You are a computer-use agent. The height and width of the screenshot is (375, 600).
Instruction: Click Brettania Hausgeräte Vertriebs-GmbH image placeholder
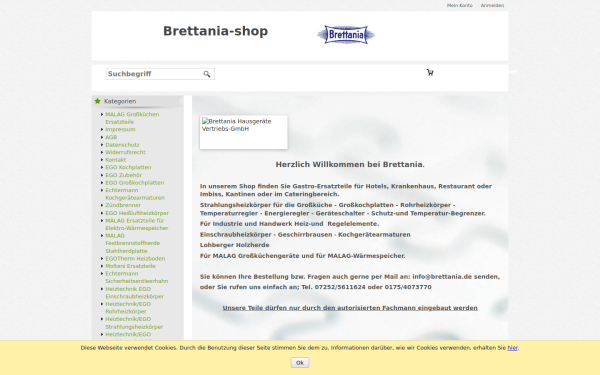pyautogui.click(x=243, y=132)
